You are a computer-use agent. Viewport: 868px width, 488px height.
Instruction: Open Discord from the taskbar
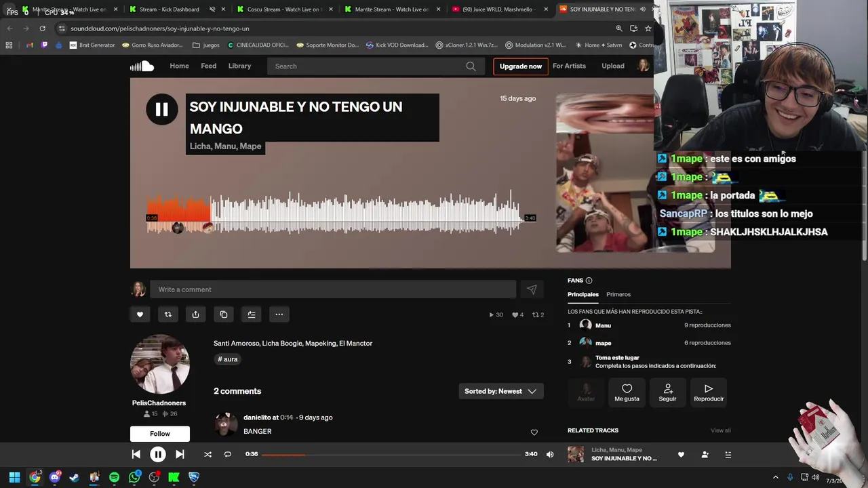click(54, 477)
